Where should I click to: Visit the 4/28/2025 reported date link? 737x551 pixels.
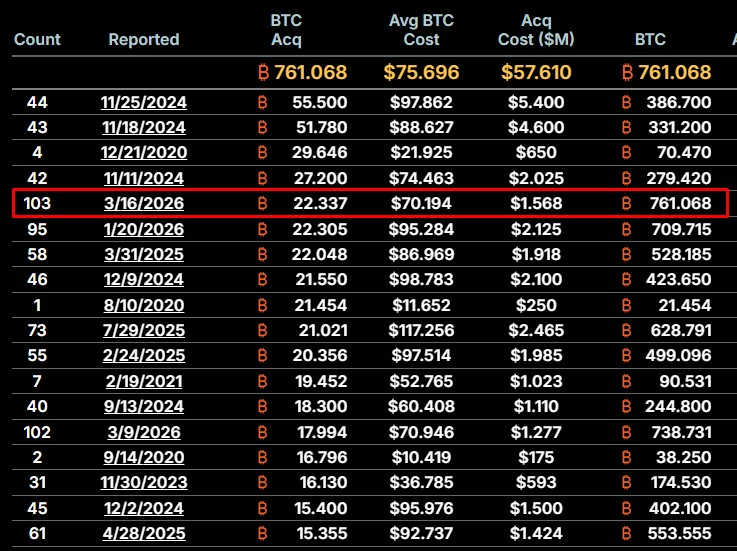click(x=143, y=534)
